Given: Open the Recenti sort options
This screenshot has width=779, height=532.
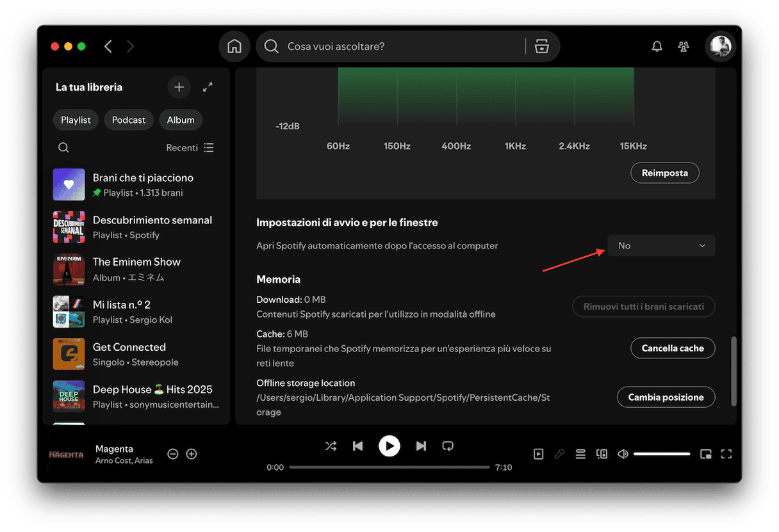Looking at the screenshot, I should point(190,148).
